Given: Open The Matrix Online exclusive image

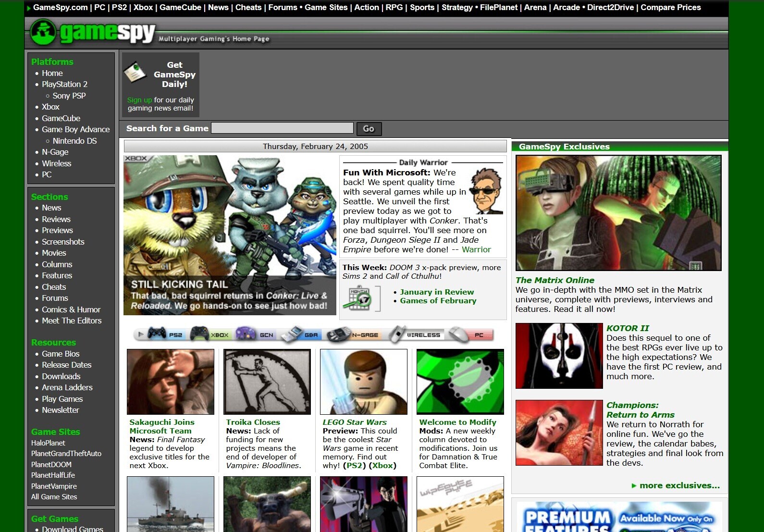Looking at the screenshot, I should pyautogui.click(x=618, y=213).
